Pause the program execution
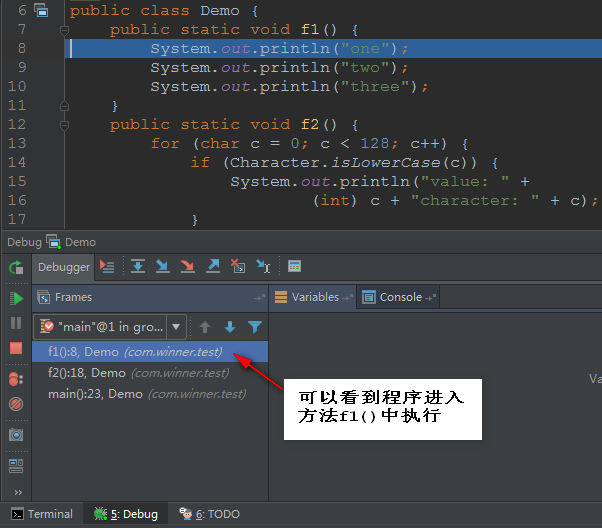This screenshot has width=602, height=528. (x=16, y=323)
